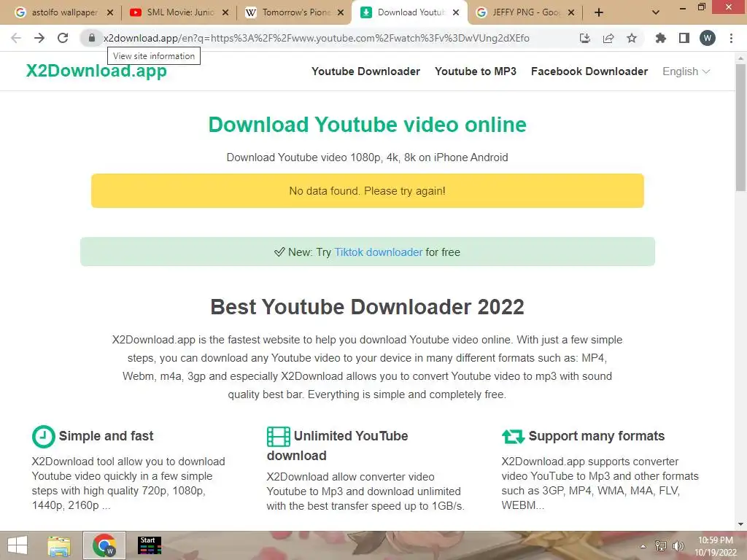
Task: Open the install app icon in address bar
Action: 584,38
